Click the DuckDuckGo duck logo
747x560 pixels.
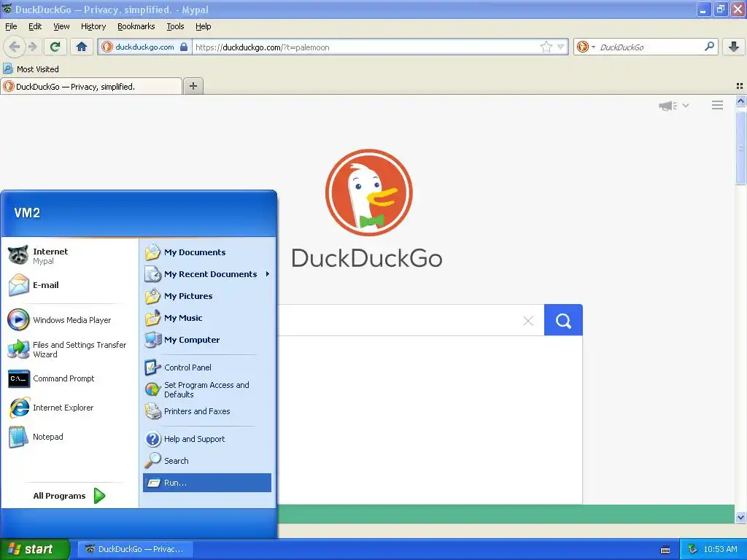click(368, 192)
